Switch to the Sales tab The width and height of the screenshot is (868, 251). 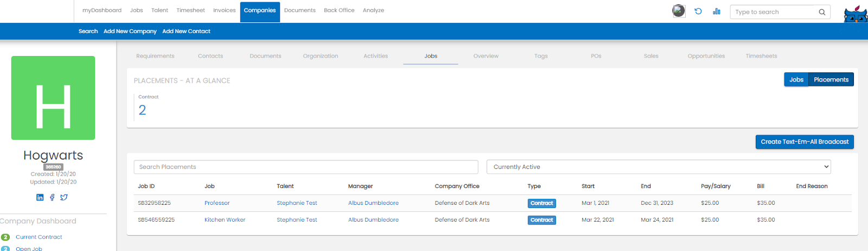[651, 56]
